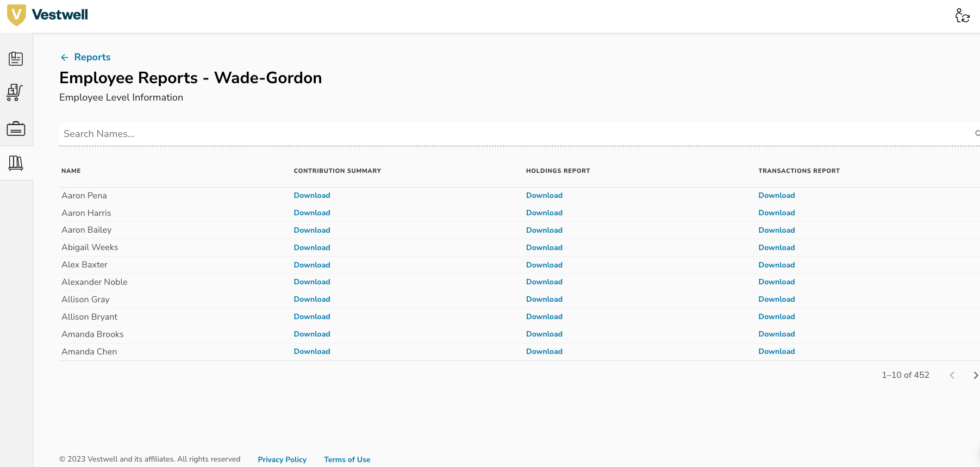This screenshot has height=467, width=980.
Task: Select the name Aaron Bailey
Action: [x=86, y=231]
